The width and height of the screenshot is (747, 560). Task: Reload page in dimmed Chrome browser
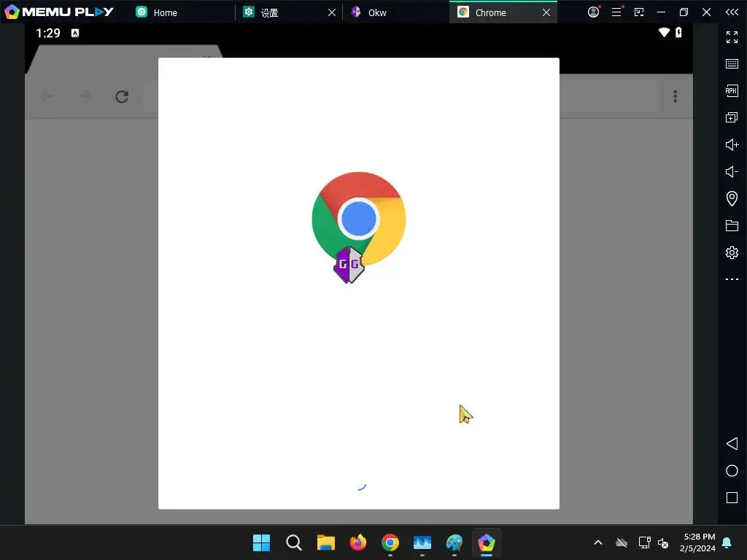click(122, 97)
